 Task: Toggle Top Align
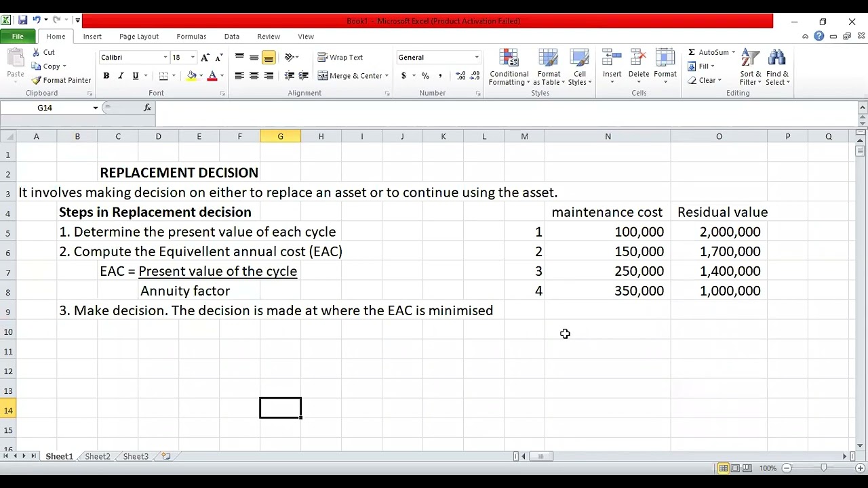tap(239, 58)
